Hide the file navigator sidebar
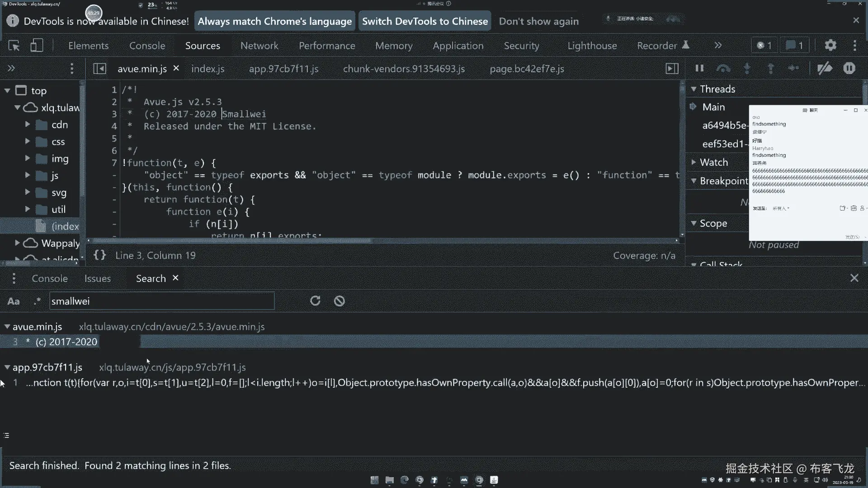Viewport: 868px width, 488px height. [x=99, y=69]
